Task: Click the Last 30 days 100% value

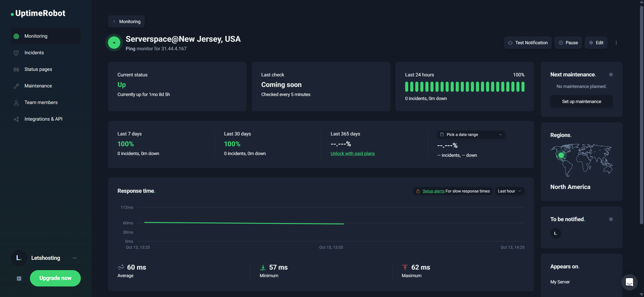Action: 232,144
